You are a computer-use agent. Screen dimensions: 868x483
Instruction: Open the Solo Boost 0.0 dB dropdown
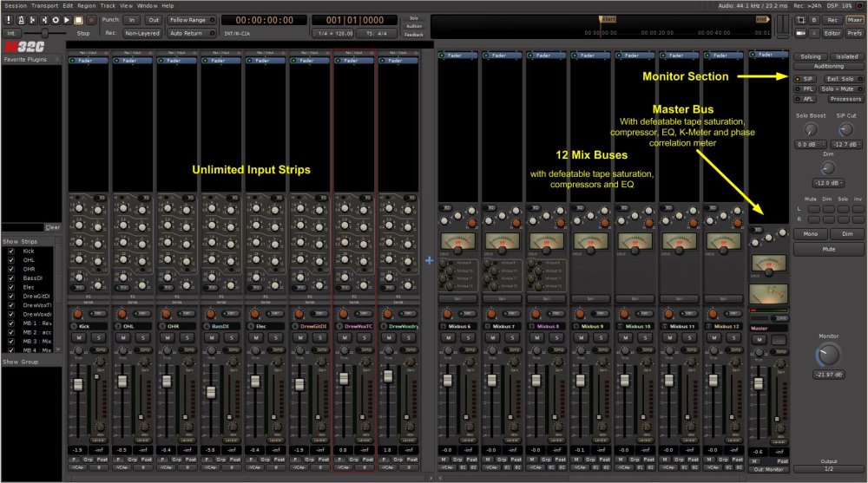(809, 144)
